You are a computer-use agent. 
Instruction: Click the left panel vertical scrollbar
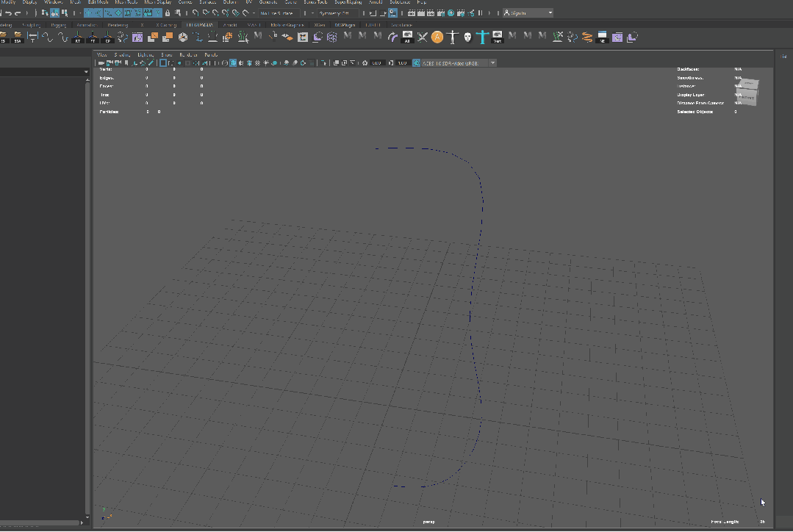click(x=87, y=298)
